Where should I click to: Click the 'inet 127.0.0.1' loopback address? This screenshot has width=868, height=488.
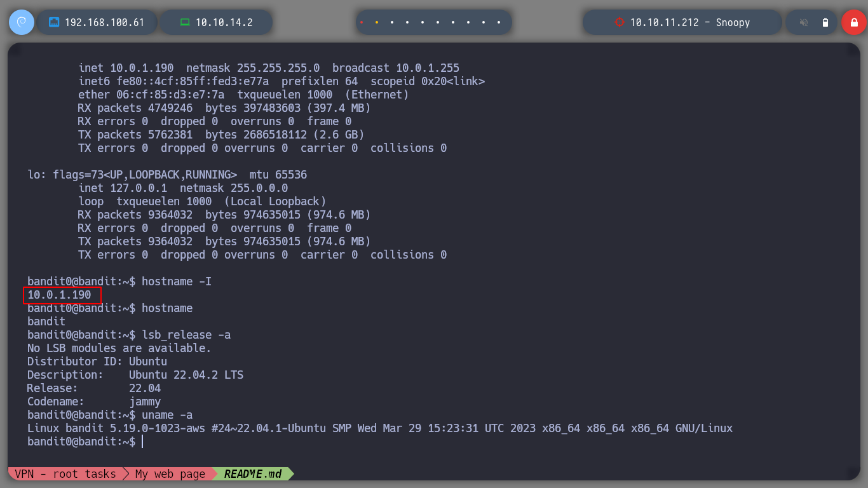[x=123, y=188]
